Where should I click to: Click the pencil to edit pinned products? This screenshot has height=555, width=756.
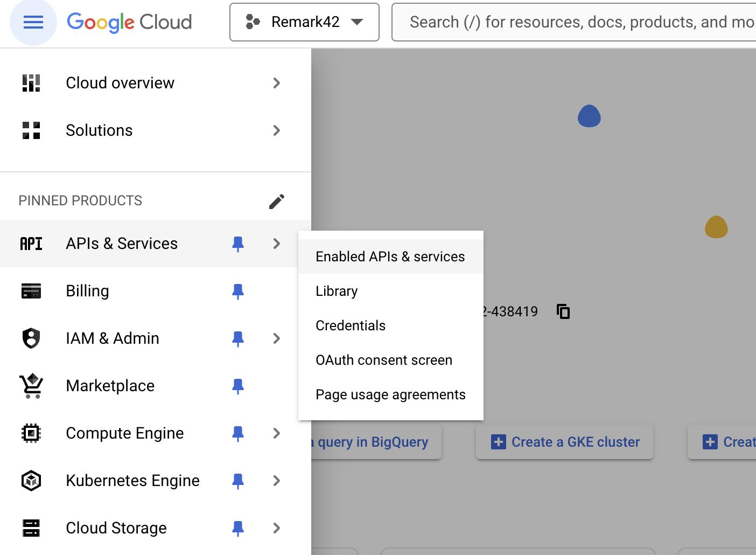pyautogui.click(x=276, y=200)
